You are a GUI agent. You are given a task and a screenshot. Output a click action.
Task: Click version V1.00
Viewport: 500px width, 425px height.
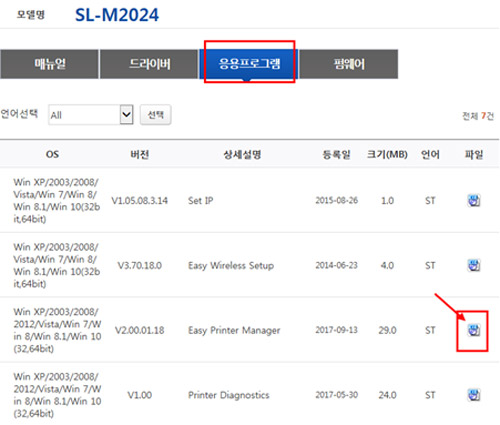tap(139, 395)
